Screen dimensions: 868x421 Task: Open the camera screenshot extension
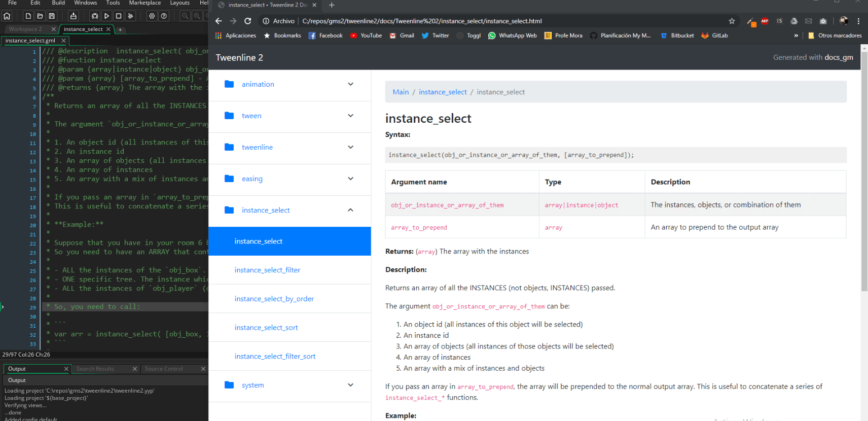pos(823,21)
